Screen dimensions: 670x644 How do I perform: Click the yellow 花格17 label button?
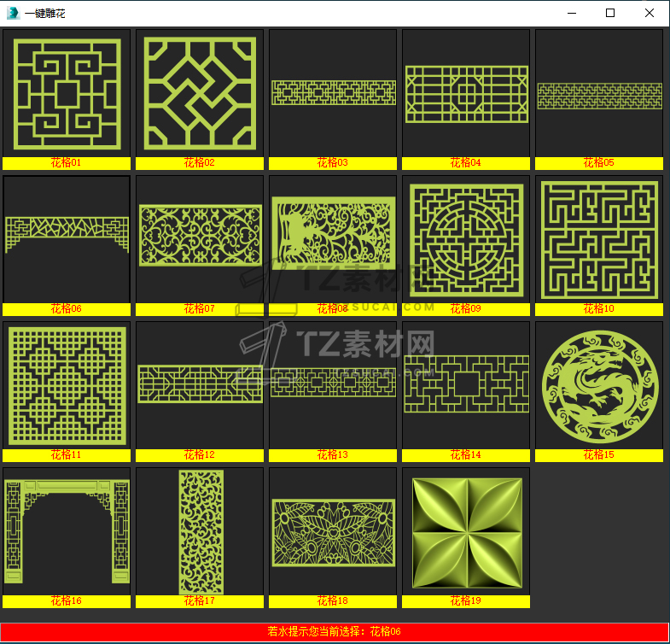click(200, 601)
